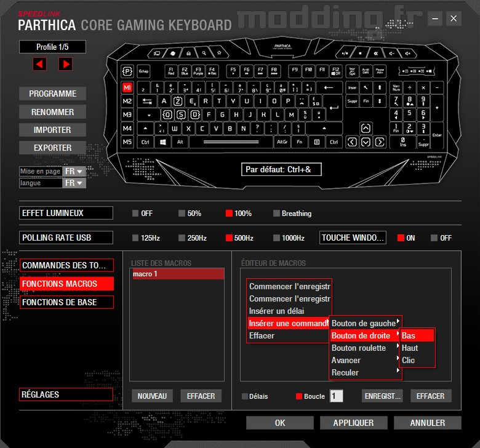
Task: Select the Windows logo key
Action: pyautogui.click(x=163, y=142)
